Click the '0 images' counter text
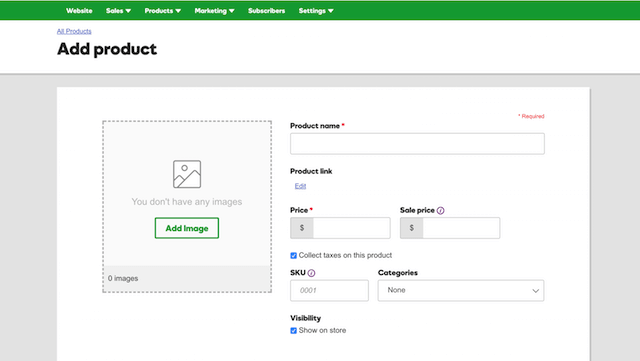The height and width of the screenshot is (361, 640). pyautogui.click(x=123, y=279)
